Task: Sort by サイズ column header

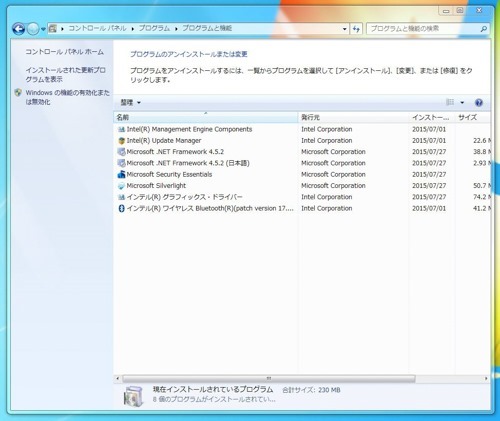Action: point(473,117)
